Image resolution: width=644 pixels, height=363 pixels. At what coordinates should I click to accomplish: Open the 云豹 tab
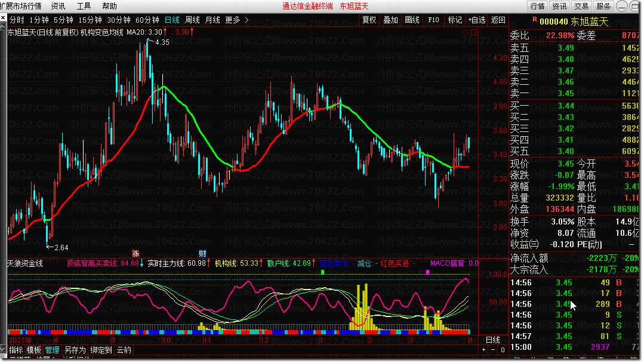124,350
